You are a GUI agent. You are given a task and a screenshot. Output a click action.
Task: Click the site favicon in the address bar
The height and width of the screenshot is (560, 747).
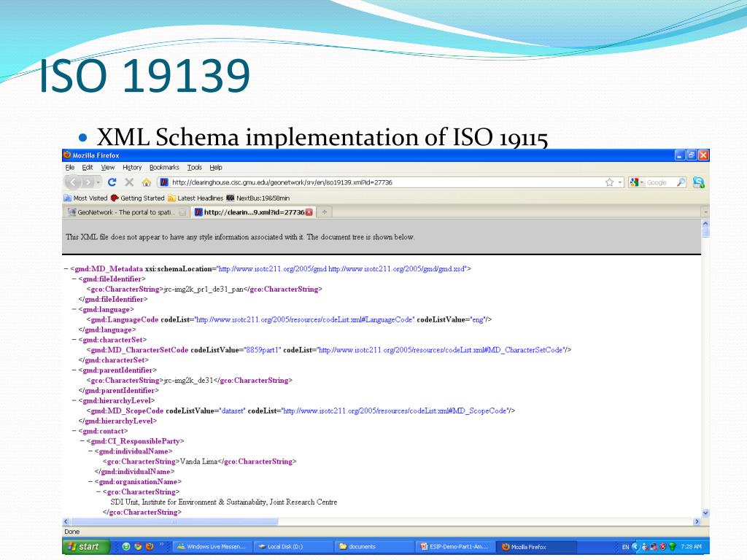pyautogui.click(x=164, y=182)
